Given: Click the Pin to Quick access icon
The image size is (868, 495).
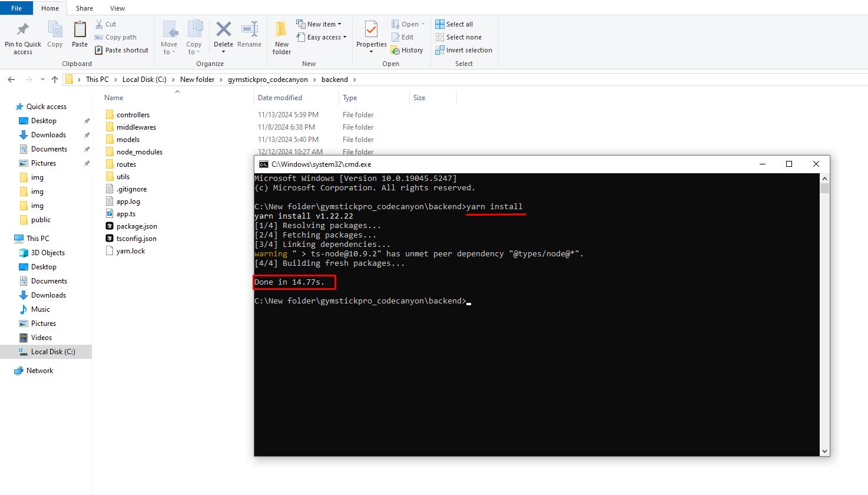Looking at the screenshot, I should point(23,29).
